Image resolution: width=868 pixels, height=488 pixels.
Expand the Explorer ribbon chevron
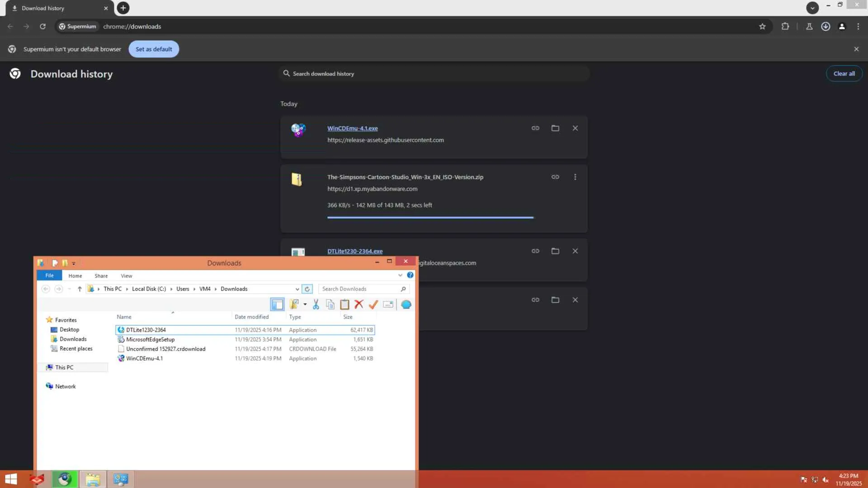pyautogui.click(x=400, y=275)
